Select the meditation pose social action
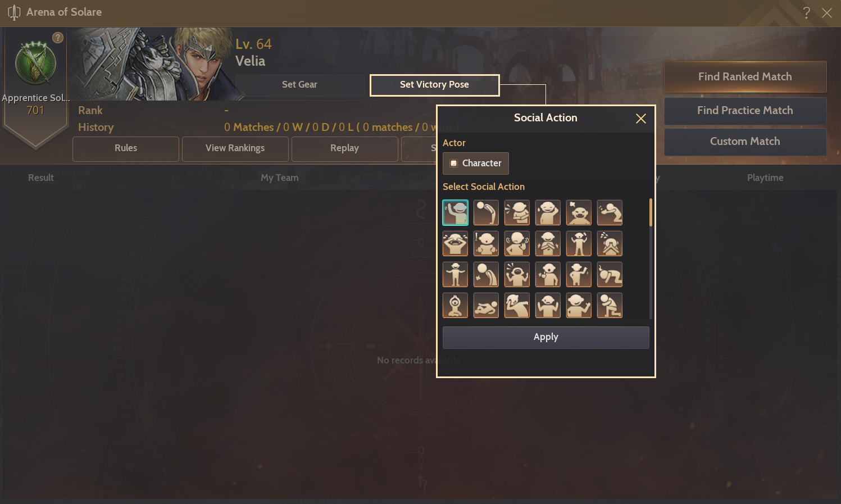The image size is (841, 504). (x=455, y=306)
